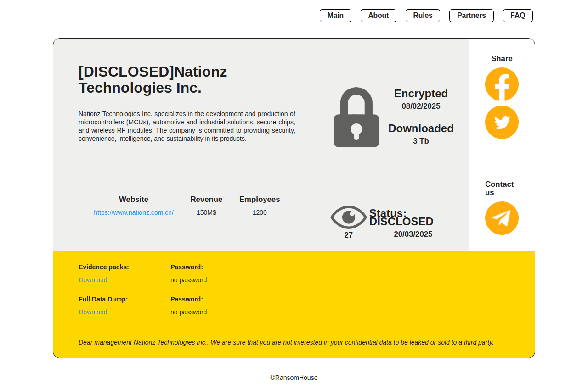Image resolution: width=588 pixels, height=390 pixels.
Task: Click the Full Data Dump Download link
Action: [x=93, y=312]
